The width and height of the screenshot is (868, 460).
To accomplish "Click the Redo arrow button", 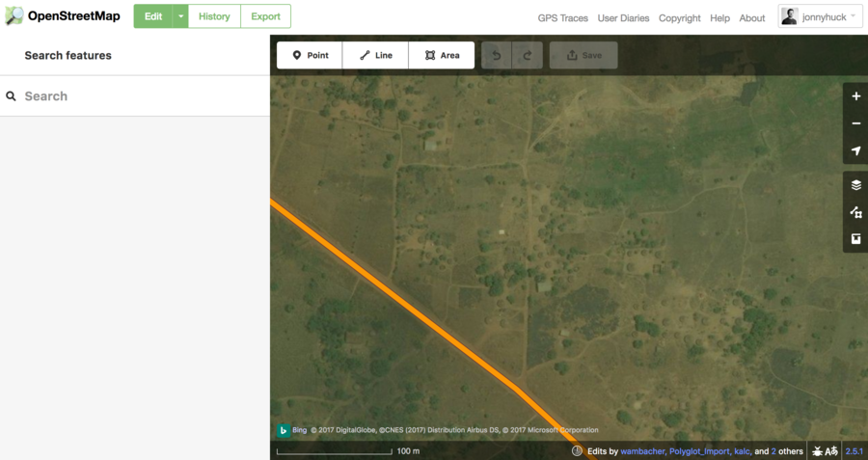I will coord(528,55).
